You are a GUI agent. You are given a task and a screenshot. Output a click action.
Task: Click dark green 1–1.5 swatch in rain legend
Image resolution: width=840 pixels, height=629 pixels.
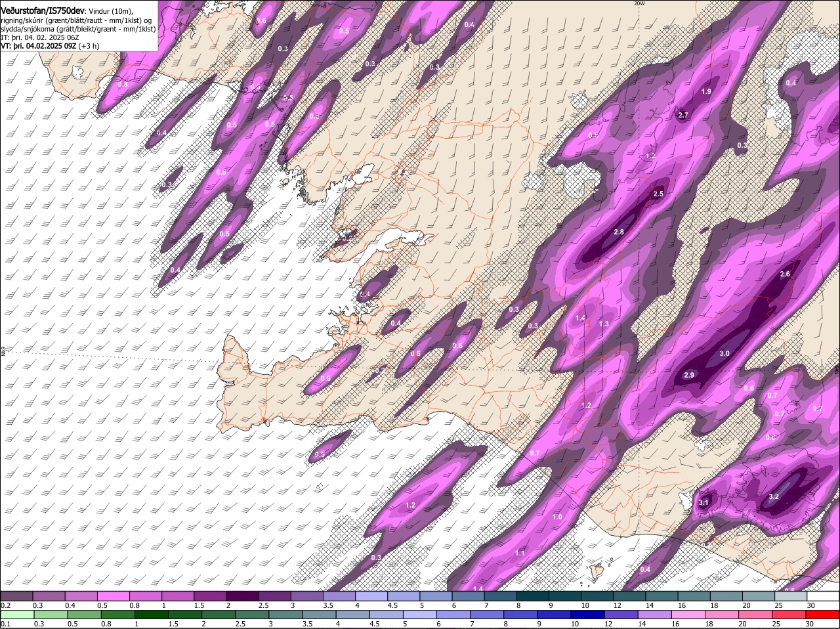click(x=150, y=615)
